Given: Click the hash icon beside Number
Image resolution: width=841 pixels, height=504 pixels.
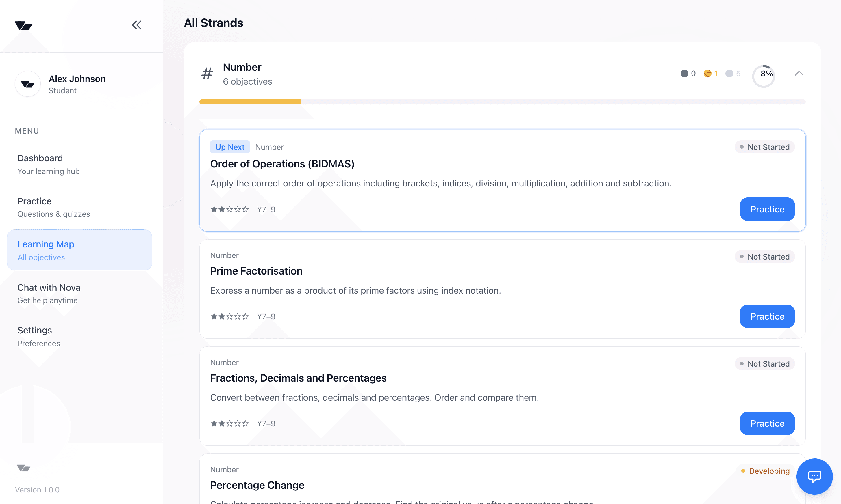Looking at the screenshot, I should pyautogui.click(x=207, y=74).
